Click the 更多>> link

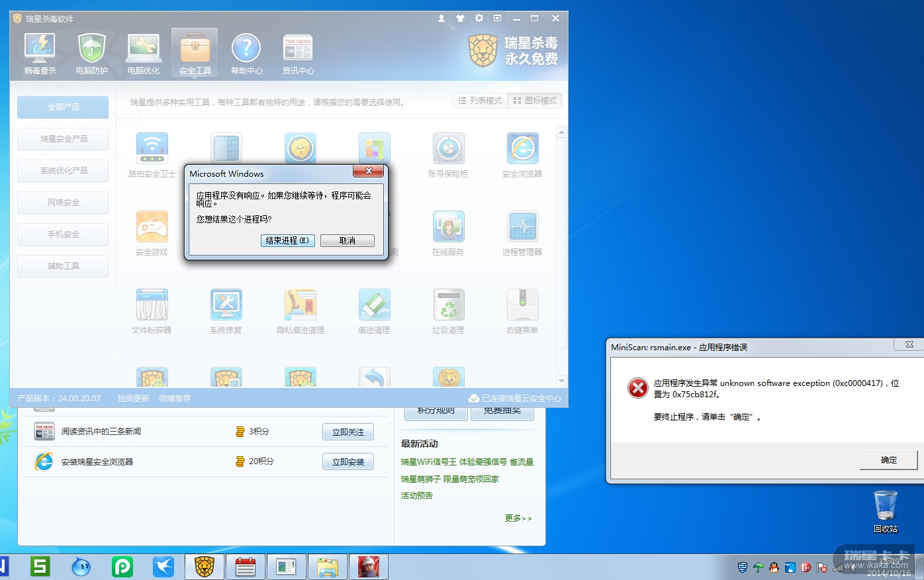(518, 518)
